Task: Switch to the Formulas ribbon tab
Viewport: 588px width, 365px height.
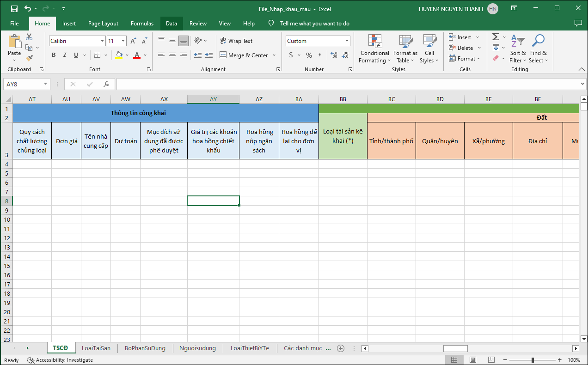Action: pos(142,24)
